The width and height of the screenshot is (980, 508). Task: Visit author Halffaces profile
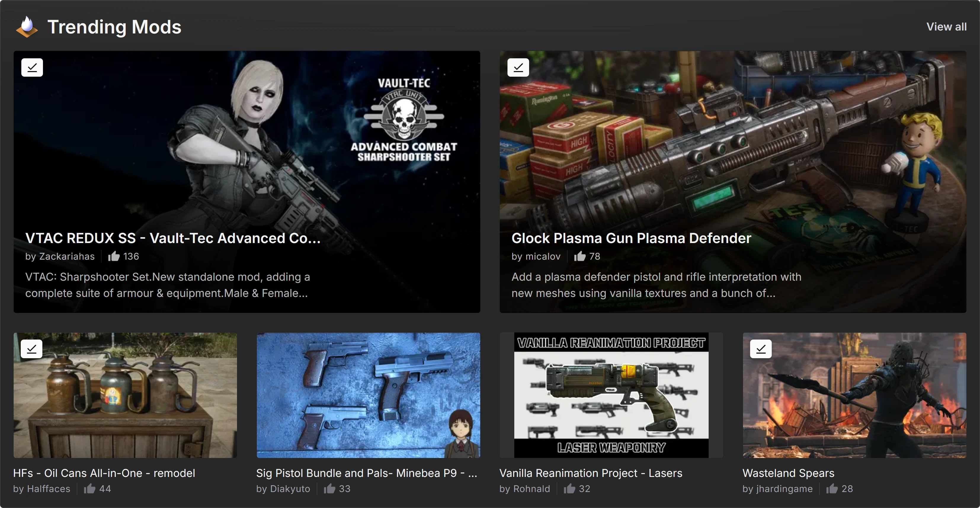pos(49,488)
